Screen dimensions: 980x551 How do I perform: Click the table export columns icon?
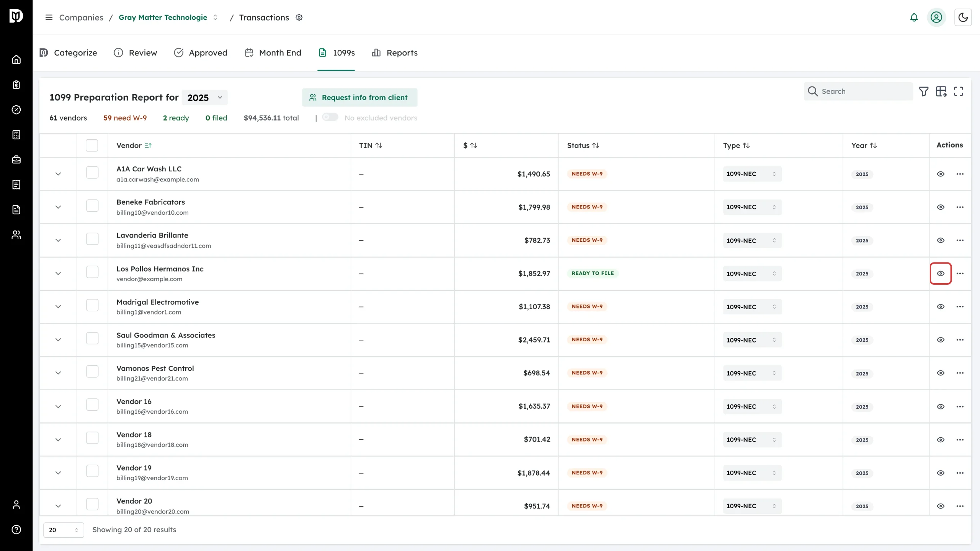[941, 91]
